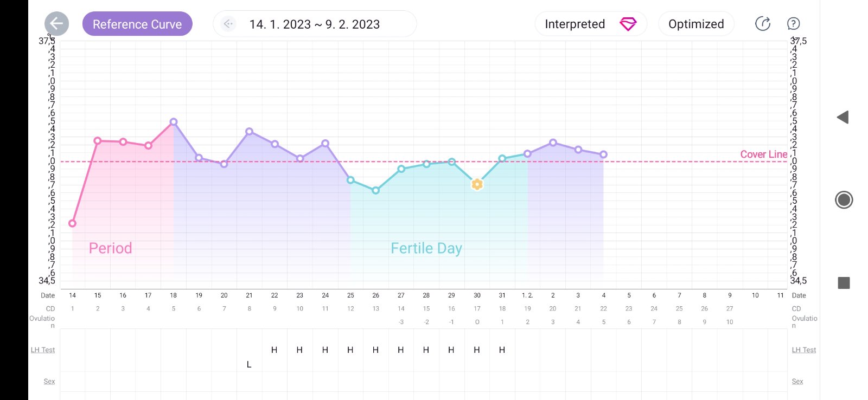Screen dimensions: 868x400
Task: Open the share chart icon
Action: (x=763, y=24)
